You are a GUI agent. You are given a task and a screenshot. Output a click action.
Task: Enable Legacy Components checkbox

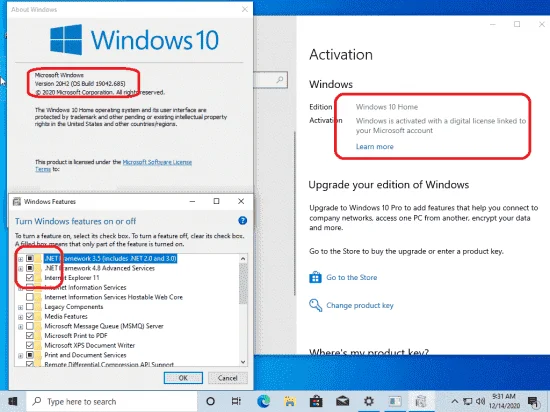(30, 307)
